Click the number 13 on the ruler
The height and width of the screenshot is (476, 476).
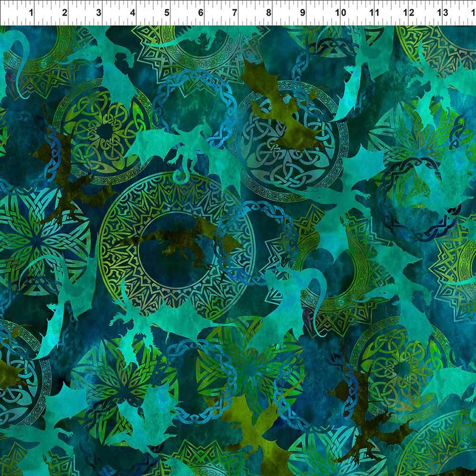(442, 13)
